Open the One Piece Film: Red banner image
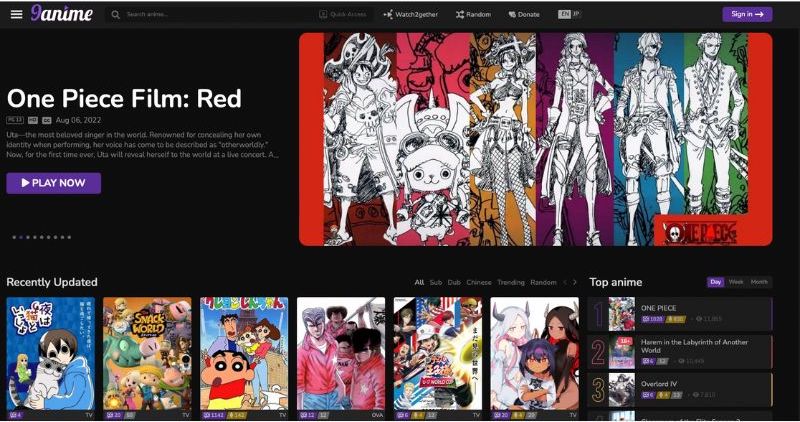Viewport: 800px width, 422px height. tap(535, 139)
